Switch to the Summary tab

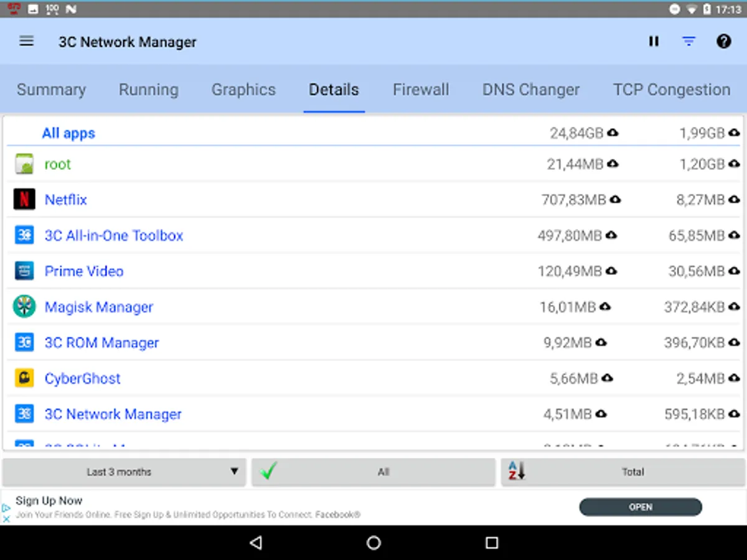tap(51, 90)
